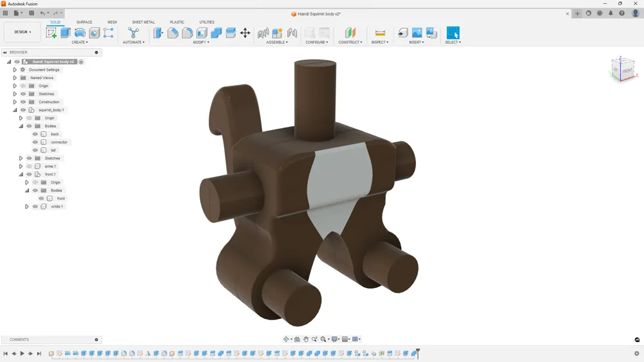Open the Modify menu label

pyautogui.click(x=201, y=43)
